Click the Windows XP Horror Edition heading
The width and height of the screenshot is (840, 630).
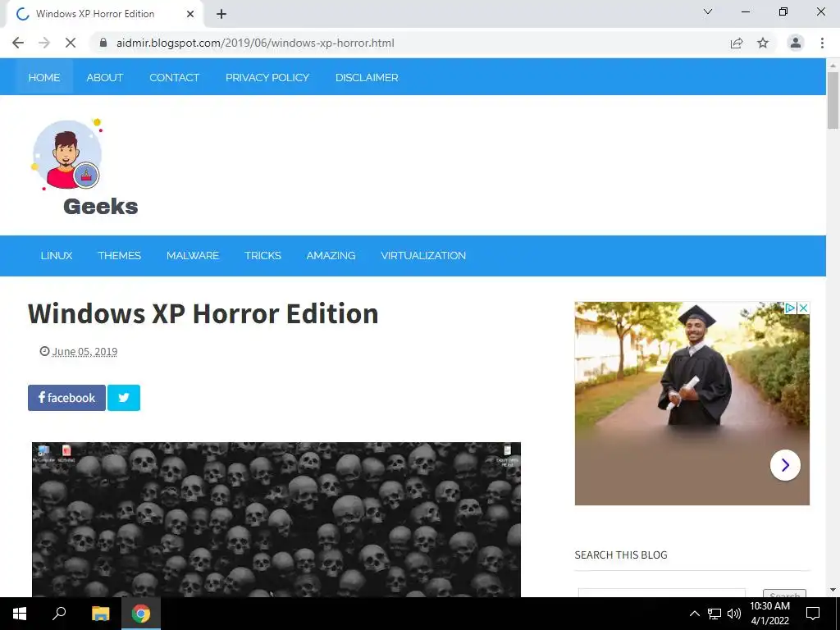click(x=203, y=313)
